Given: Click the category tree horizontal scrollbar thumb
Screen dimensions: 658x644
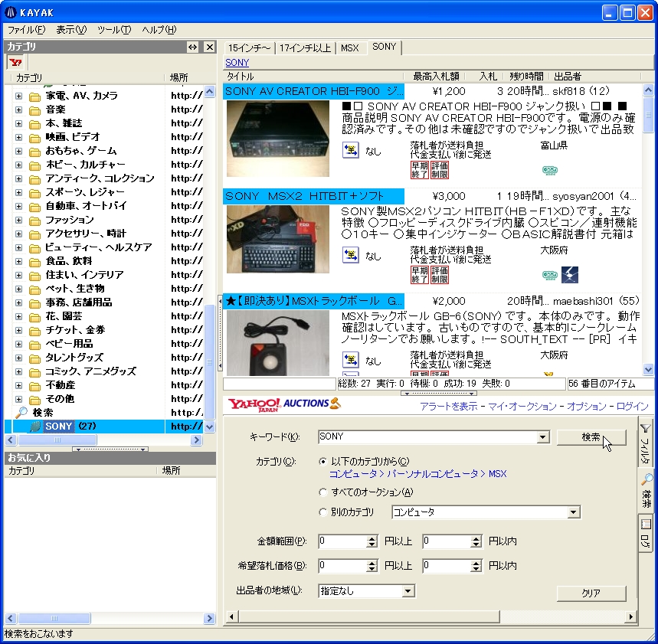Looking at the screenshot, I should click(x=57, y=440).
